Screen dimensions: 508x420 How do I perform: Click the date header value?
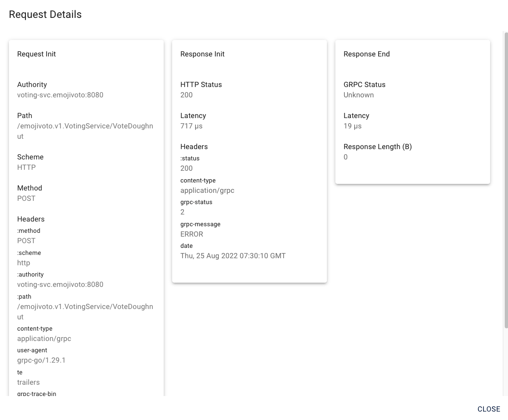coord(233,256)
